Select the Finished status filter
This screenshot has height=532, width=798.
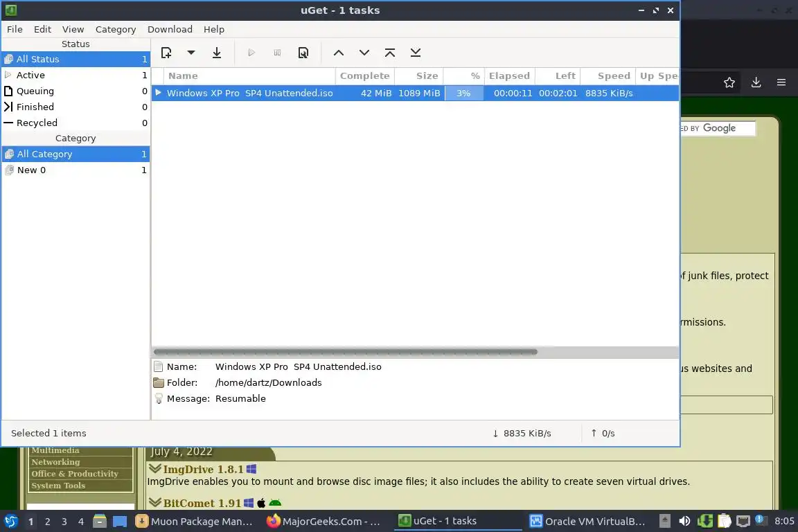pos(76,107)
